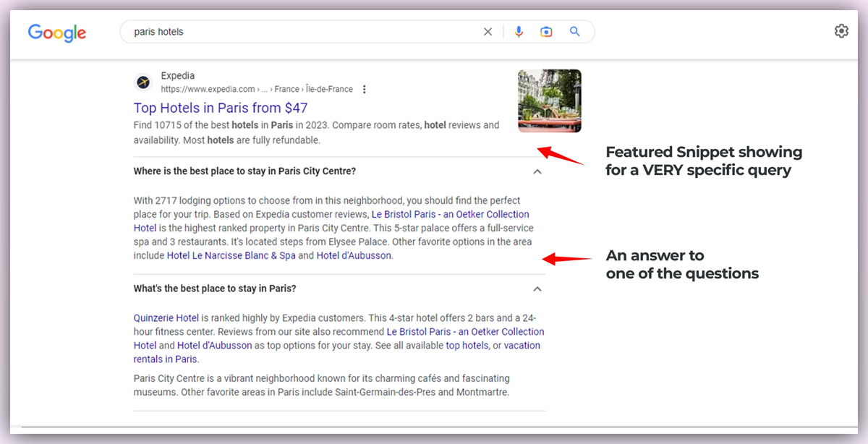Click the magnifying glass search button
Viewport: 868px width, 444px height.
(x=575, y=32)
